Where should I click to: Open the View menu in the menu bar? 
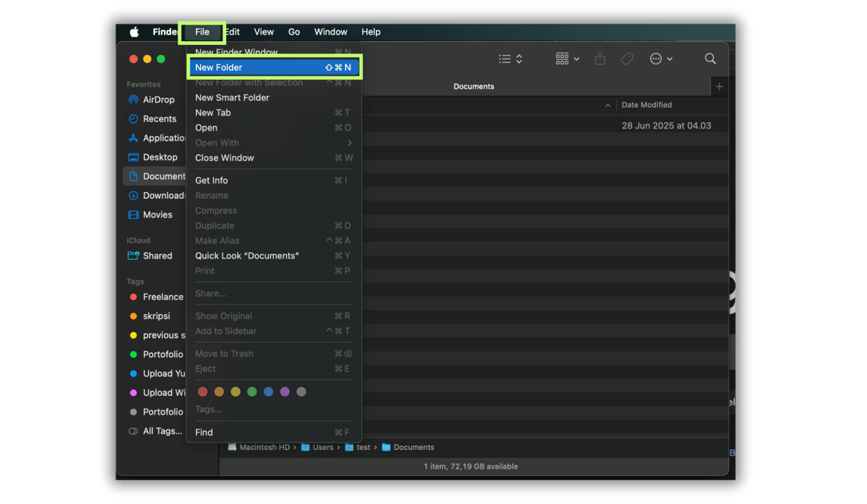[264, 32]
